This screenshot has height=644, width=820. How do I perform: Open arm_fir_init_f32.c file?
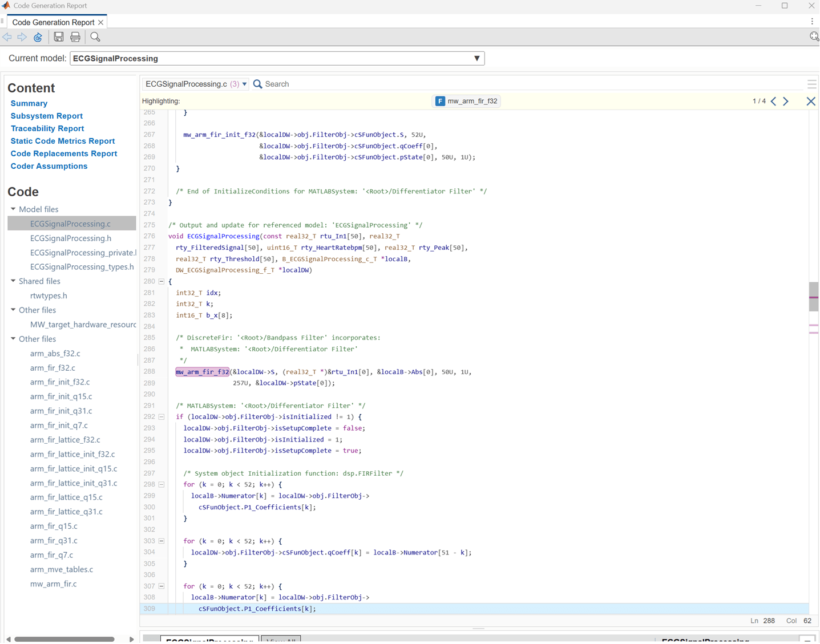coord(60,382)
